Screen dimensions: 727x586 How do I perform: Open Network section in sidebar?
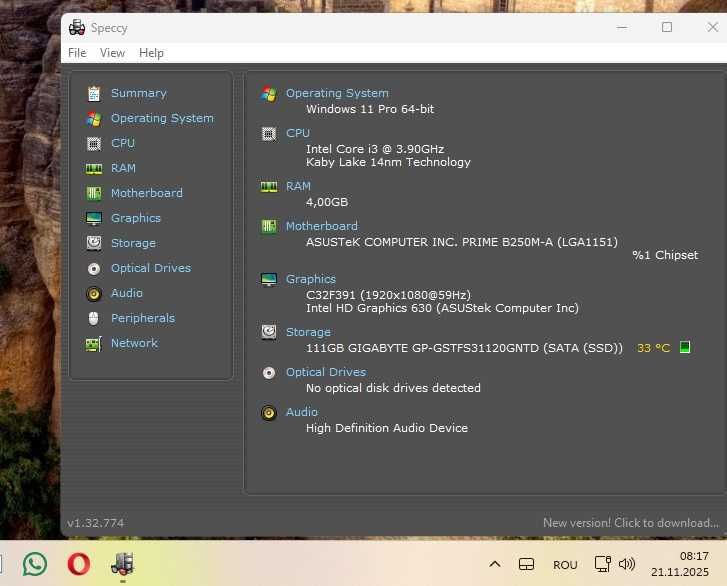pyautogui.click(x=134, y=343)
